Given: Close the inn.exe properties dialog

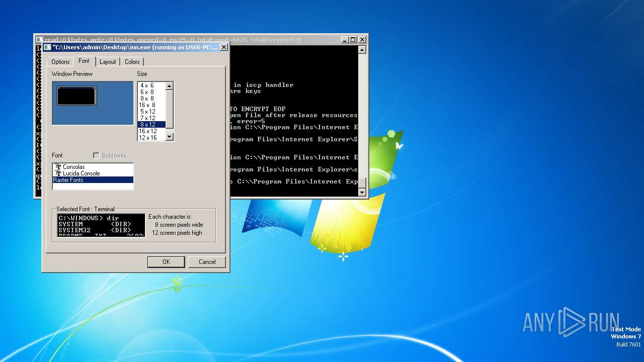Looking at the screenshot, I should (x=224, y=47).
